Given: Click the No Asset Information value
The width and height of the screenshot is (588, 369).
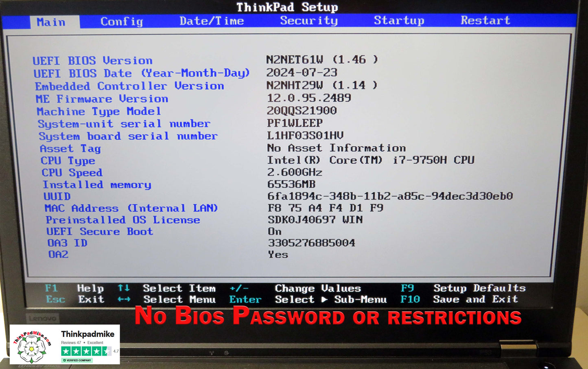Looking at the screenshot, I should click(x=337, y=148).
